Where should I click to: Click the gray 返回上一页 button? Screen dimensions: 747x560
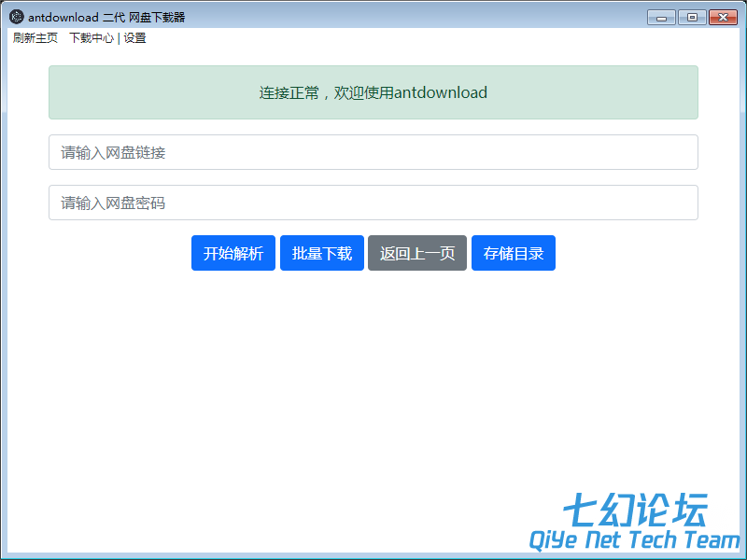tap(417, 253)
